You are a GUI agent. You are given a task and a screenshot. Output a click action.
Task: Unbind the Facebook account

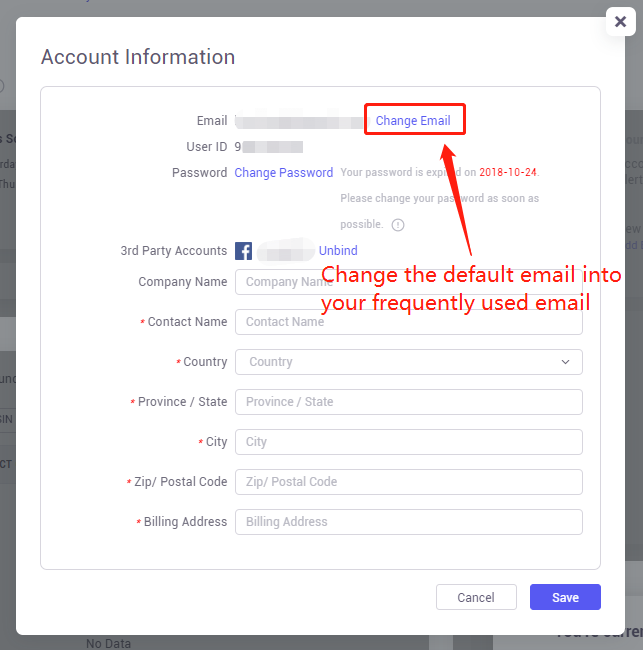click(x=338, y=250)
